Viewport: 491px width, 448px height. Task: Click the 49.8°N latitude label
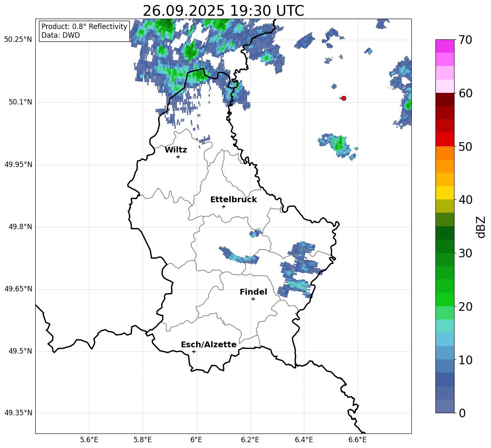coord(20,227)
